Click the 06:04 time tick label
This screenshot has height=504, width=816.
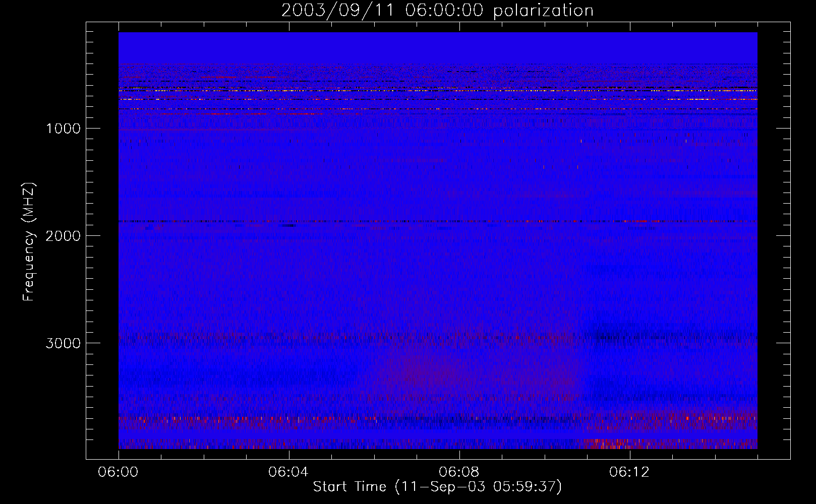[288, 472]
